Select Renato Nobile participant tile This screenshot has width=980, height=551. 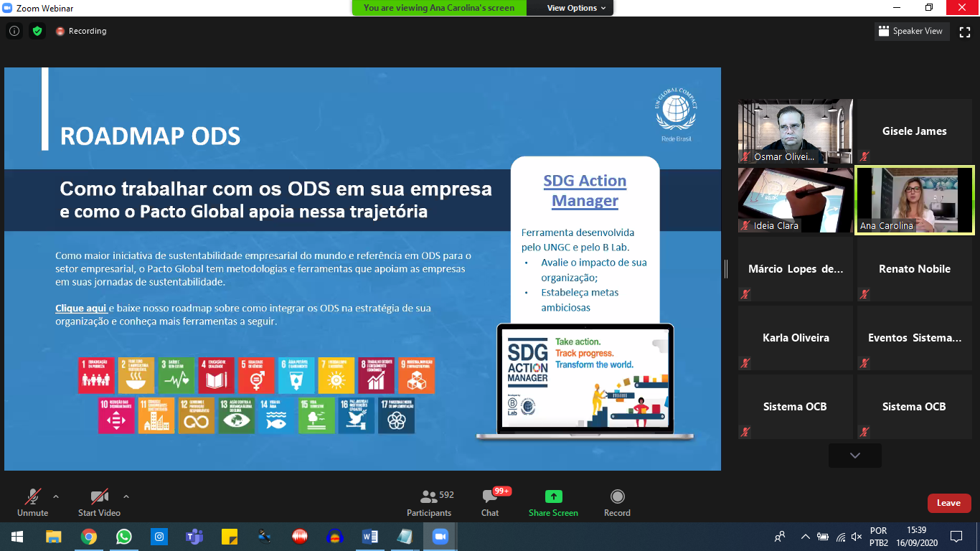point(915,269)
